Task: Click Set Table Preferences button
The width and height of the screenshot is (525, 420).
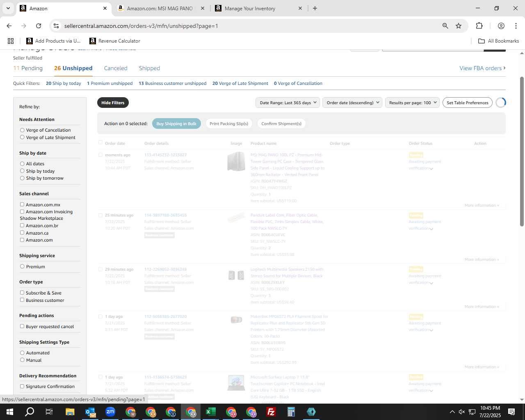Action: tap(468, 103)
